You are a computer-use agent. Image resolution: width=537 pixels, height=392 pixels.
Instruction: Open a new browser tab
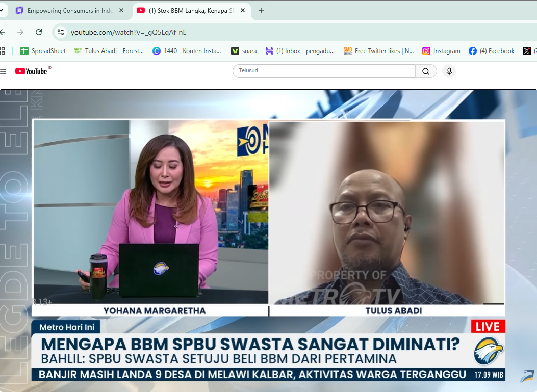[x=261, y=11]
